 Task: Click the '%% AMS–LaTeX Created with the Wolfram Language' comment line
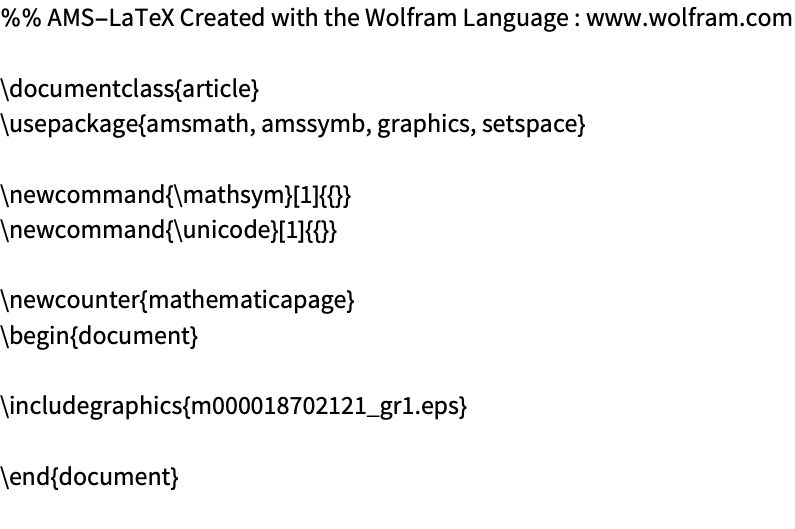pyautogui.click(x=396, y=18)
